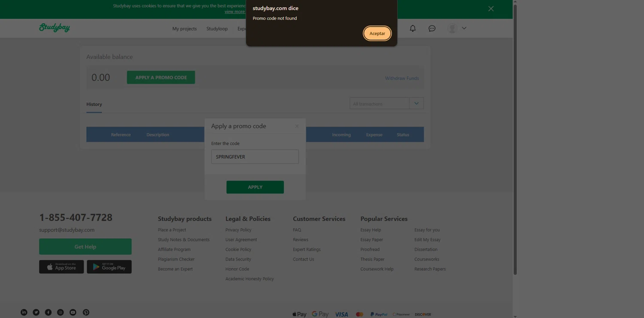Open the Facebook social icon
This screenshot has height=318, width=644.
tap(48, 312)
